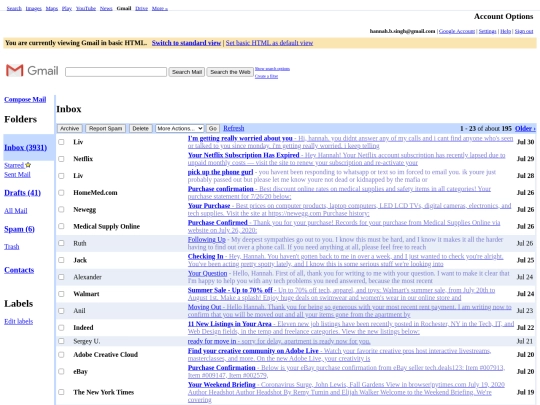The height and width of the screenshot is (405, 540).
Task: Open Contacts
Action: [x=19, y=270]
